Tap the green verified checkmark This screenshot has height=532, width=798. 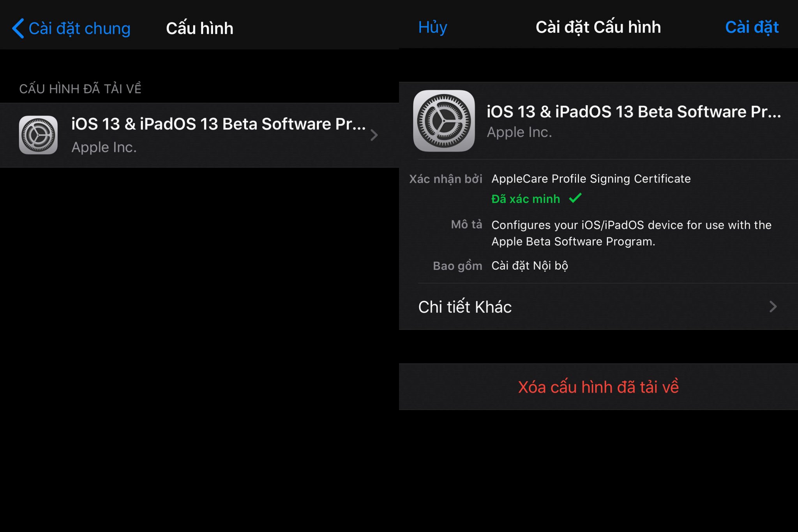575,198
